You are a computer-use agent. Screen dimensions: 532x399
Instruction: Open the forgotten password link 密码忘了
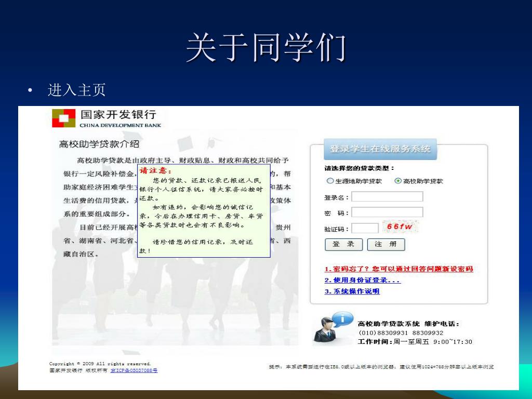(x=398, y=269)
